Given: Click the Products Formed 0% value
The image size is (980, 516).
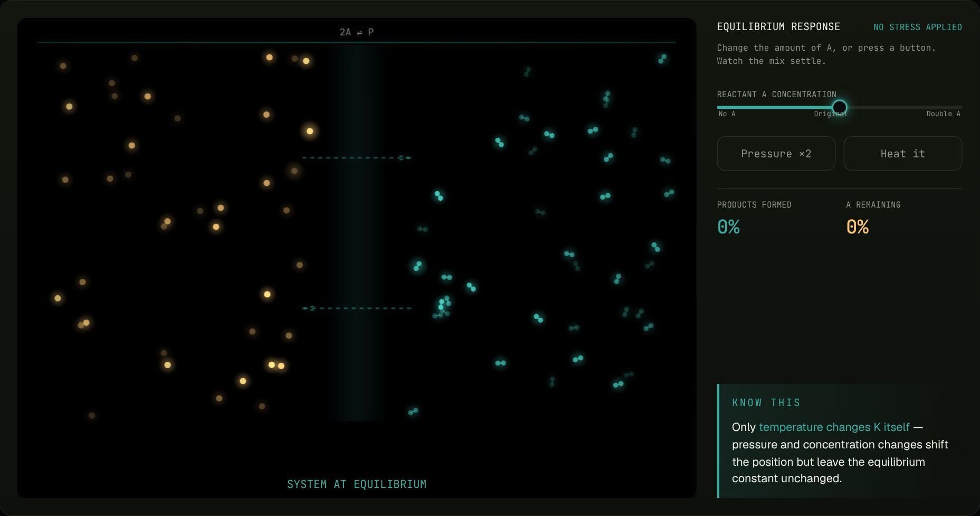Looking at the screenshot, I should [728, 227].
